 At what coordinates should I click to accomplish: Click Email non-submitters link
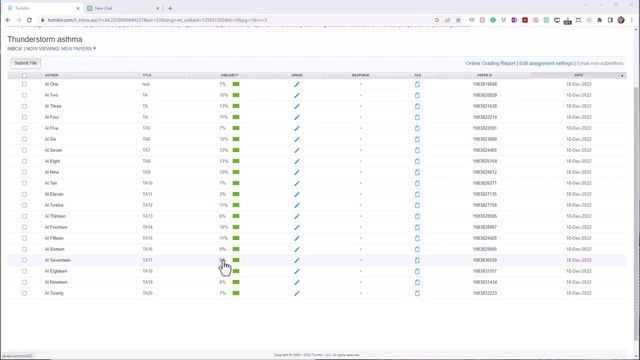coord(600,63)
